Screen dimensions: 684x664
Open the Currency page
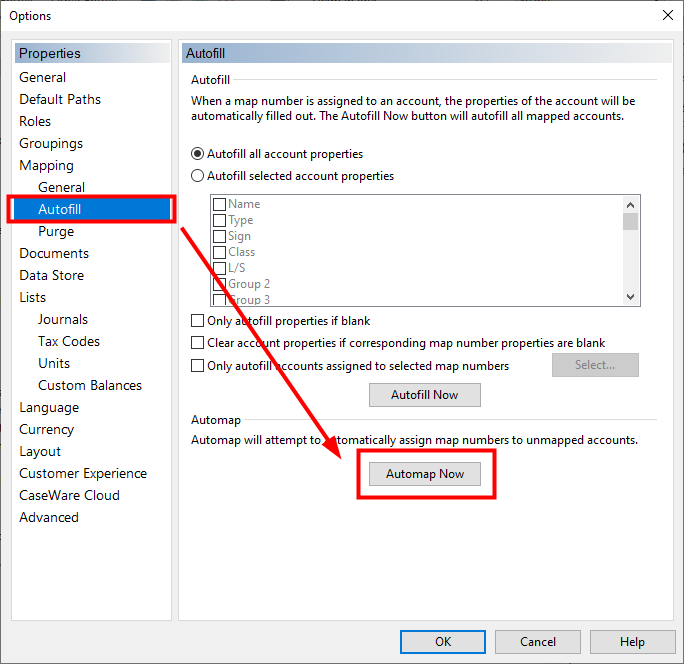click(47, 429)
